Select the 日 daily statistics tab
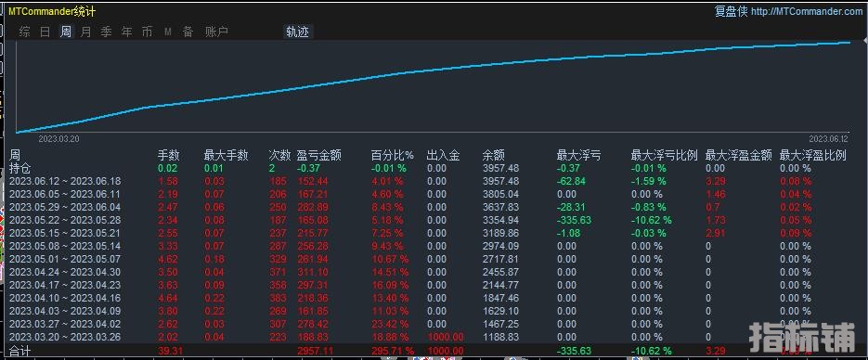Viewport: 868px width, 360px height. [45, 32]
